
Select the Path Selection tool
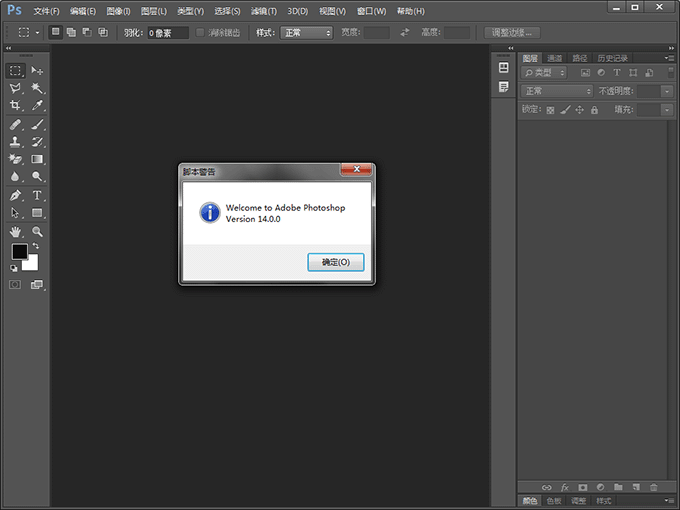(x=16, y=213)
